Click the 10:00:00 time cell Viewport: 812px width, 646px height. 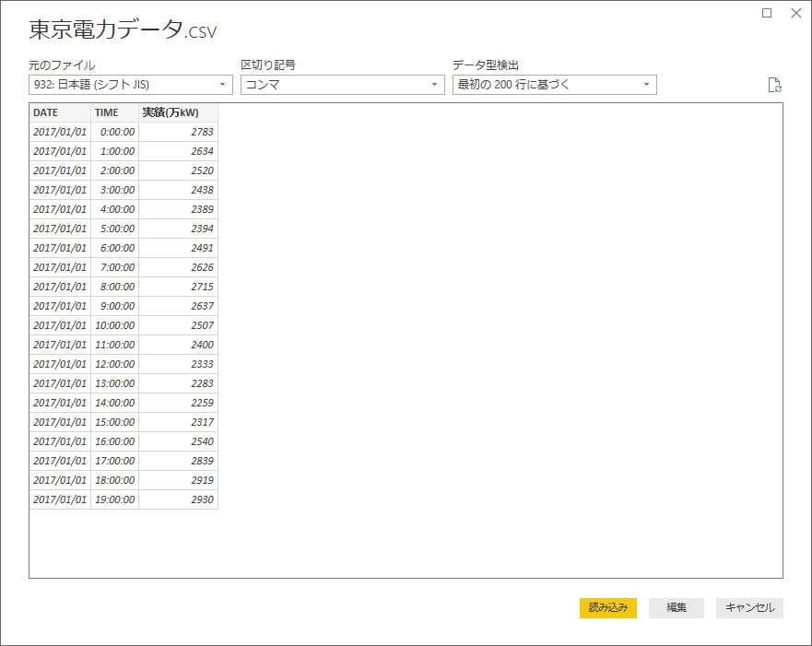pos(115,325)
